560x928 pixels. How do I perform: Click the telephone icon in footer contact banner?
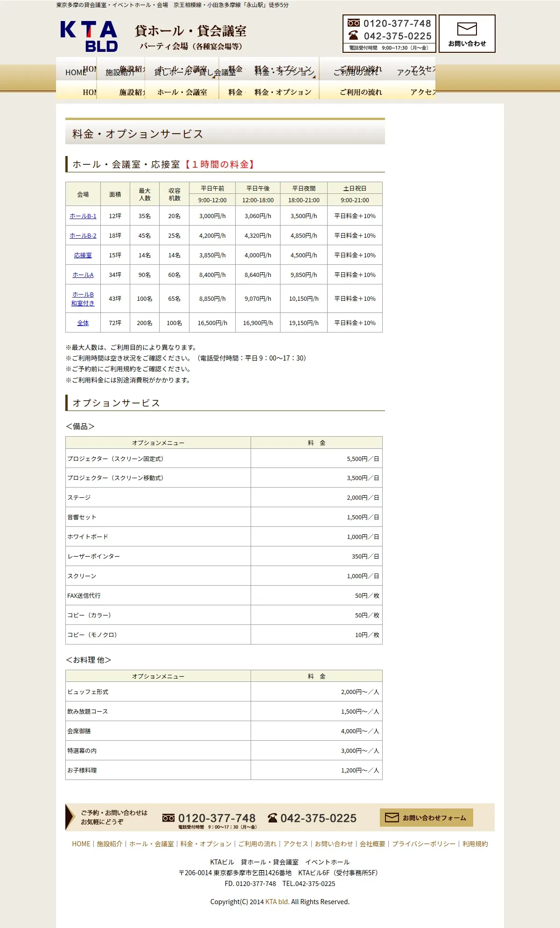(273, 818)
